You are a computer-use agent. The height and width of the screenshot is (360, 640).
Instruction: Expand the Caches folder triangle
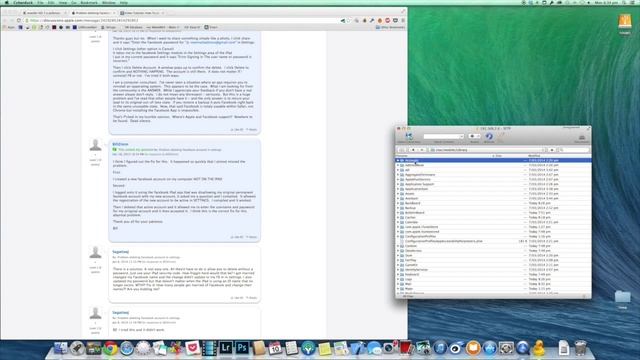pos(398,218)
